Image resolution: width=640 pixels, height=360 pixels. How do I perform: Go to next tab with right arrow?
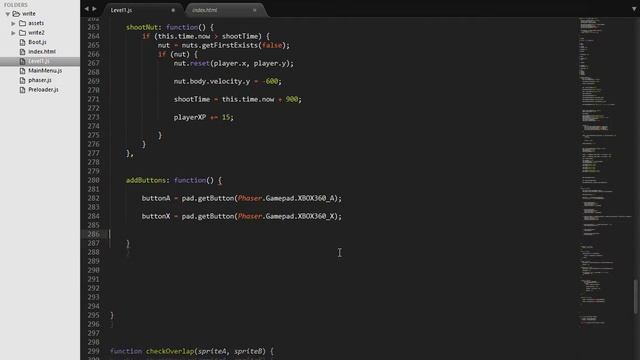pos(94,9)
